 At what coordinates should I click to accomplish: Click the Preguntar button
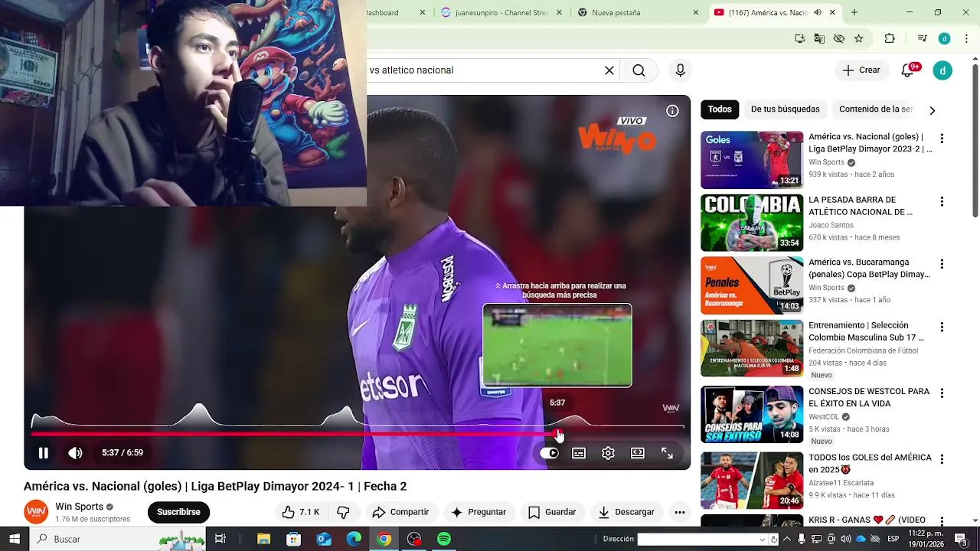point(479,512)
